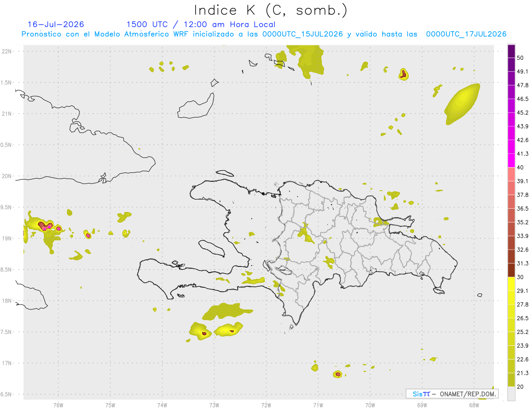Click the colorbar value 30
Screen dimensions: 532x411
pos(520,277)
